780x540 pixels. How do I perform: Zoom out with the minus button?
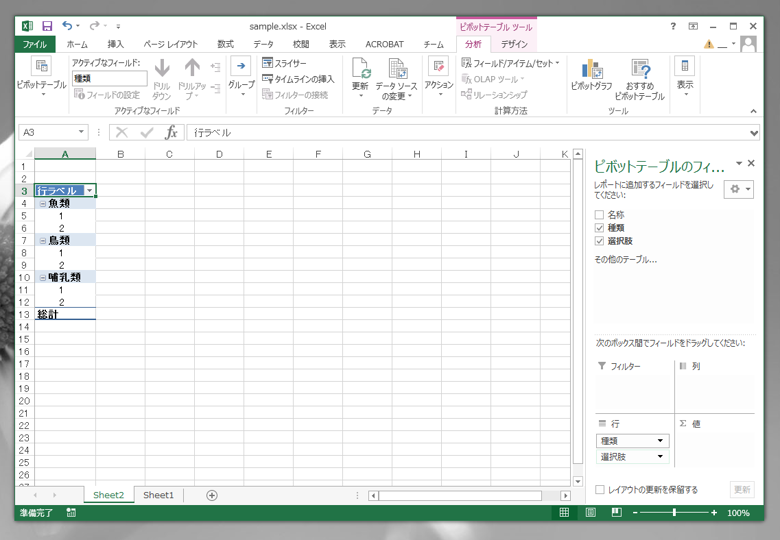point(635,513)
